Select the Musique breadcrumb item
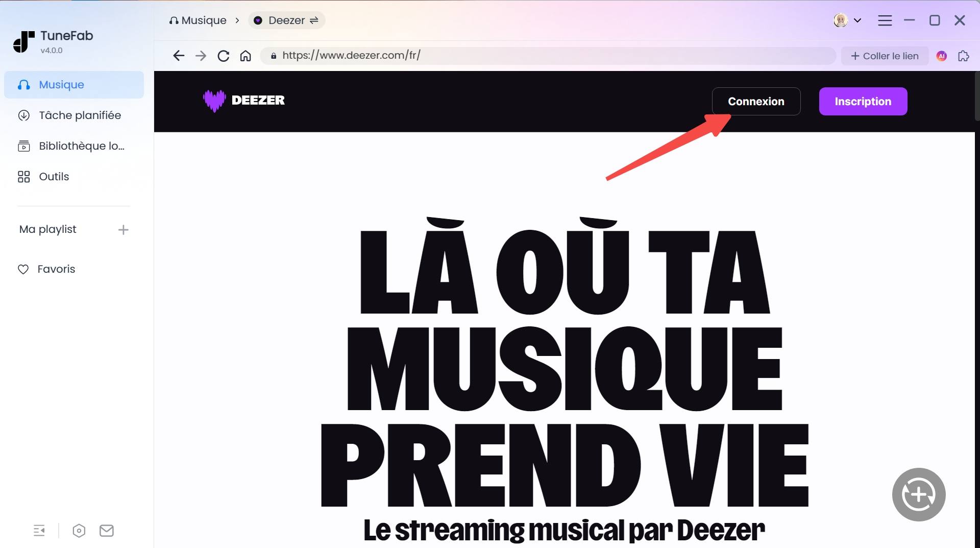The image size is (980, 548). (203, 20)
